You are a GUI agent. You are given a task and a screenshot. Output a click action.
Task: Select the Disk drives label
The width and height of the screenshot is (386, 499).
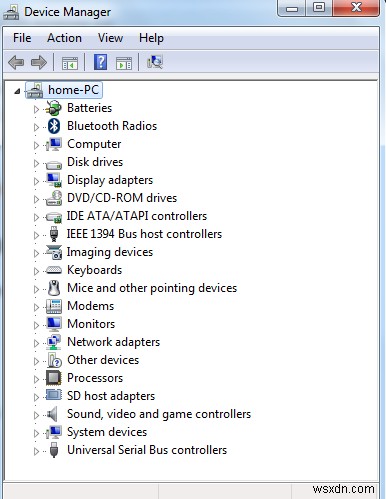(x=95, y=162)
